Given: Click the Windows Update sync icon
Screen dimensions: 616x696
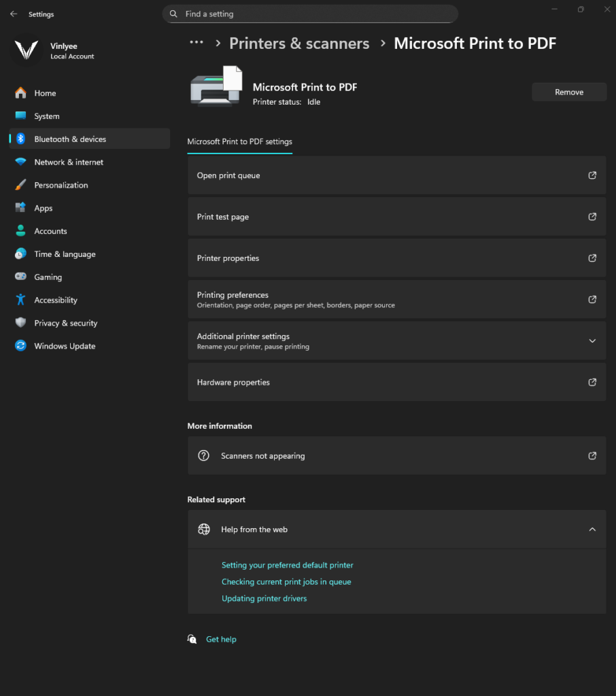Looking at the screenshot, I should [x=20, y=346].
